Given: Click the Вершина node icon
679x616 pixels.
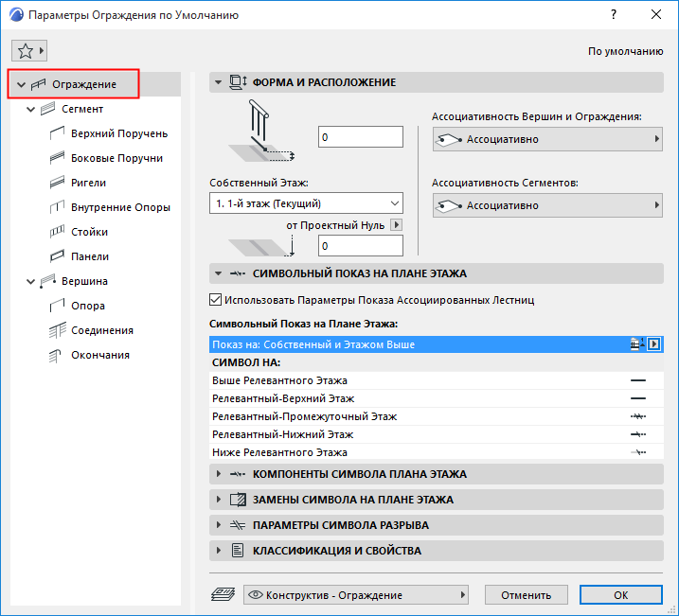Looking at the screenshot, I should [48, 281].
